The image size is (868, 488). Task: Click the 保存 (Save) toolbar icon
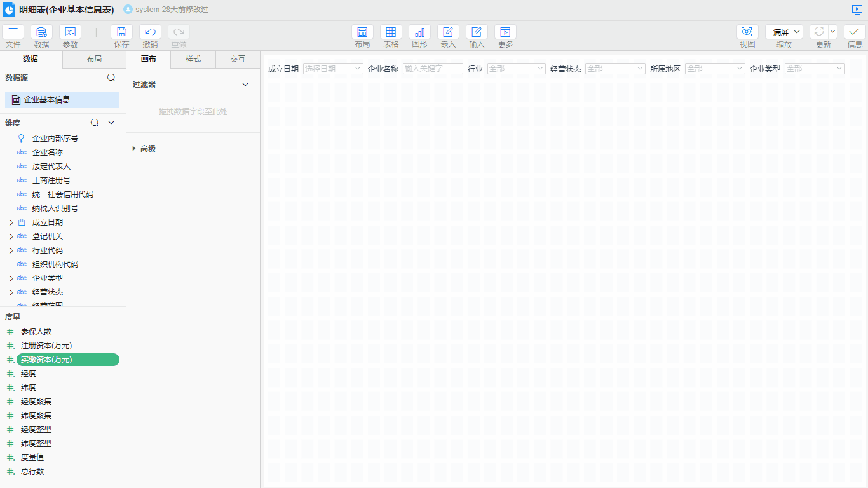click(x=121, y=32)
